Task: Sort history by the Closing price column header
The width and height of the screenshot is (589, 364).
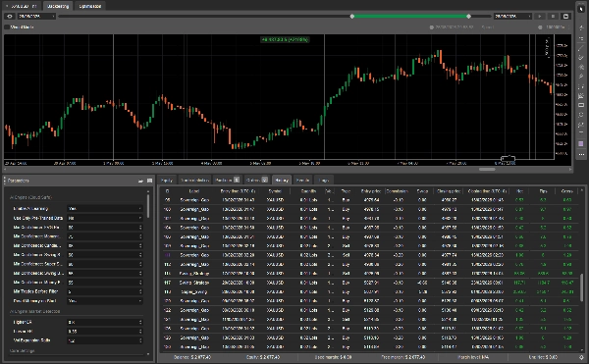Action: 449,191
